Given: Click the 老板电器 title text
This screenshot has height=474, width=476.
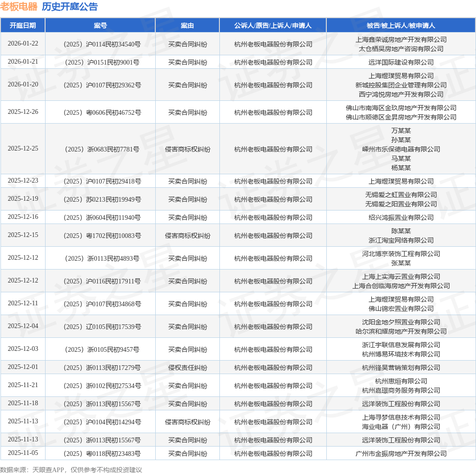Looking at the screenshot, I should [19, 7].
